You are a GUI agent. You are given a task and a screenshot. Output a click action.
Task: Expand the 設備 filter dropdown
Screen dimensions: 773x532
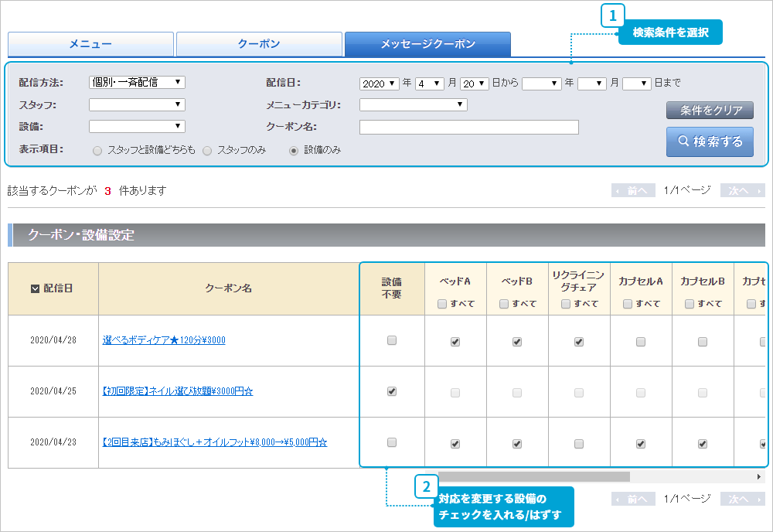pyautogui.click(x=137, y=126)
